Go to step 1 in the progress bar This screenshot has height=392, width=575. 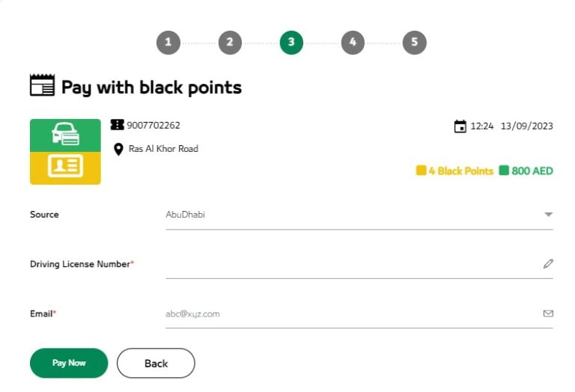(x=168, y=43)
